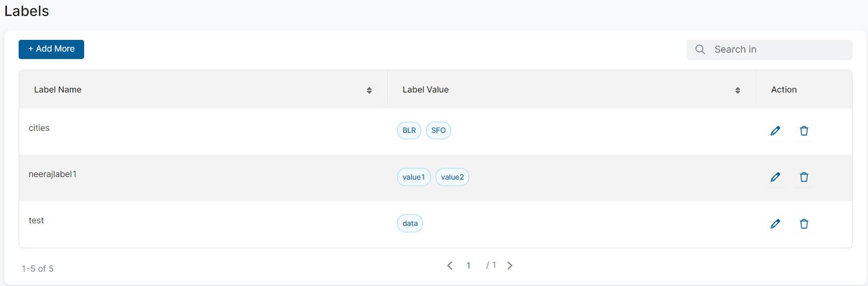Screen dimensions: 868x286
Task: Click the value1 tag chip
Action: coord(414,177)
